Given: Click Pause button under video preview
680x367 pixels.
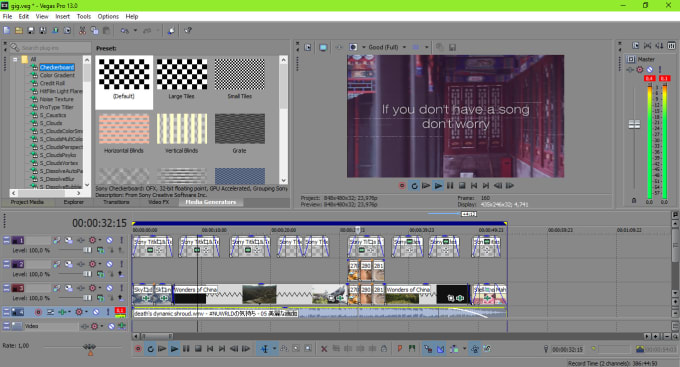Looking at the screenshot, I should click(x=450, y=186).
